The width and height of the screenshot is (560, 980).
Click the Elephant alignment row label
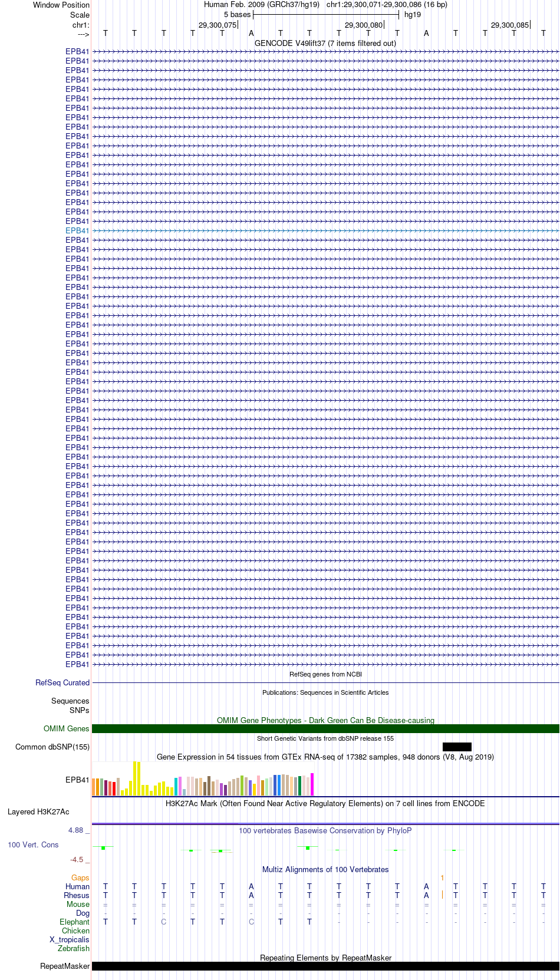click(x=75, y=922)
